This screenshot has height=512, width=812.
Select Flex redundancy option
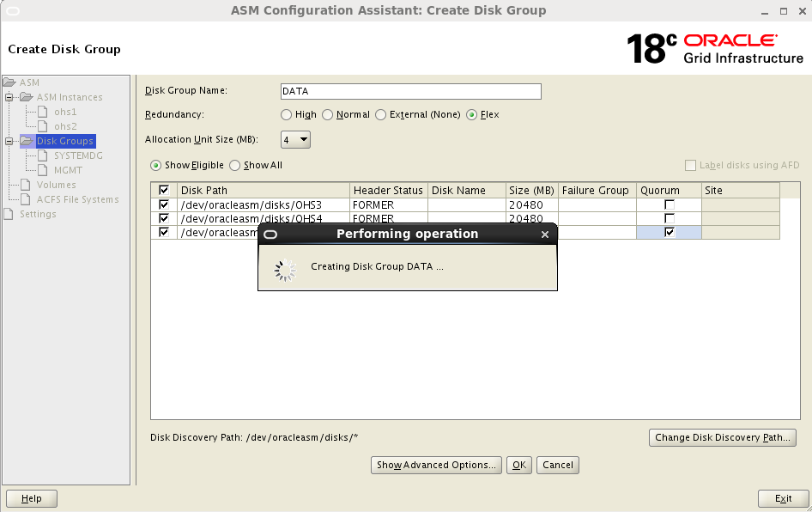click(471, 115)
